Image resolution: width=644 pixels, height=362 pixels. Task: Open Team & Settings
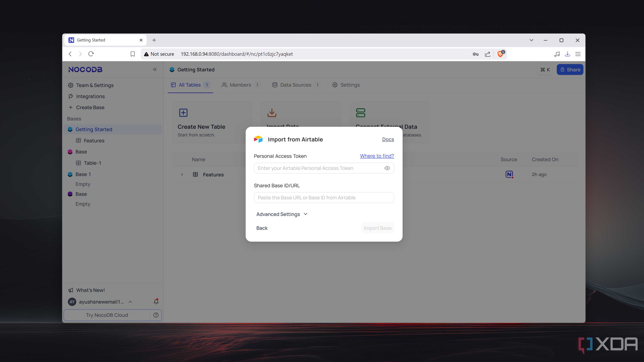[x=91, y=85]
